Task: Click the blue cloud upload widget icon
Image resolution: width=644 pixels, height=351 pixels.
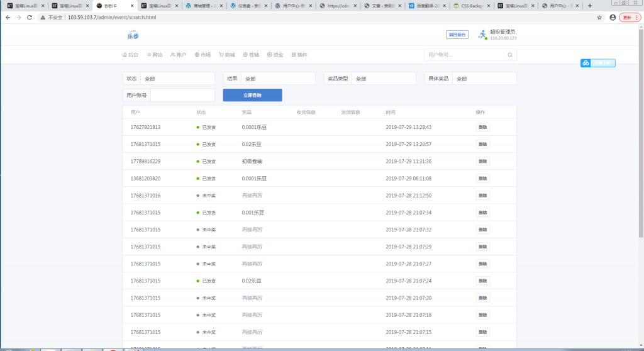Action: point(585,63)
